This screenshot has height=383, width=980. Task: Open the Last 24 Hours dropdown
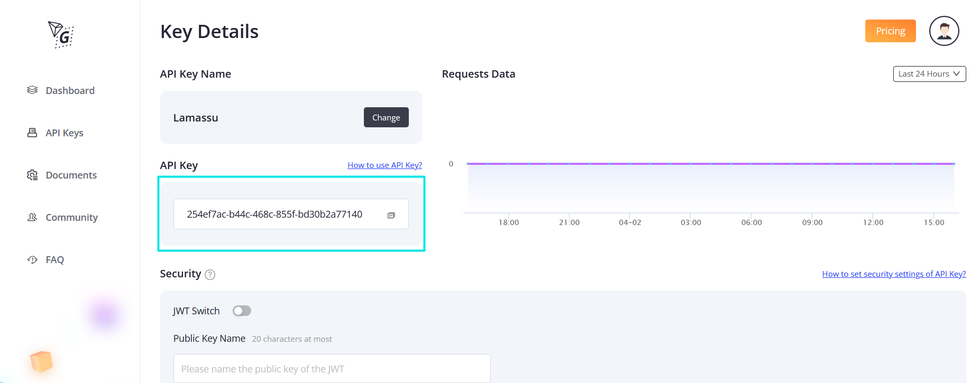tap(929, 74)
